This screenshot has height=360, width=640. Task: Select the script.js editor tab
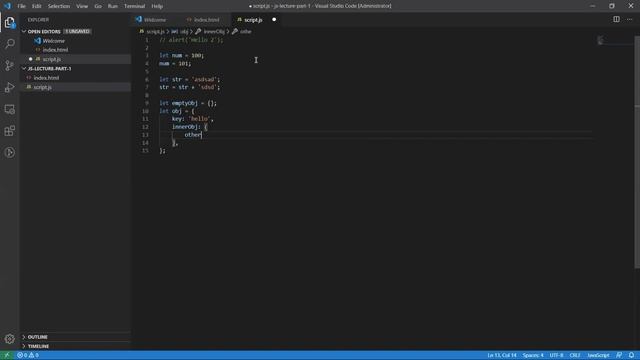coord(253,20)
